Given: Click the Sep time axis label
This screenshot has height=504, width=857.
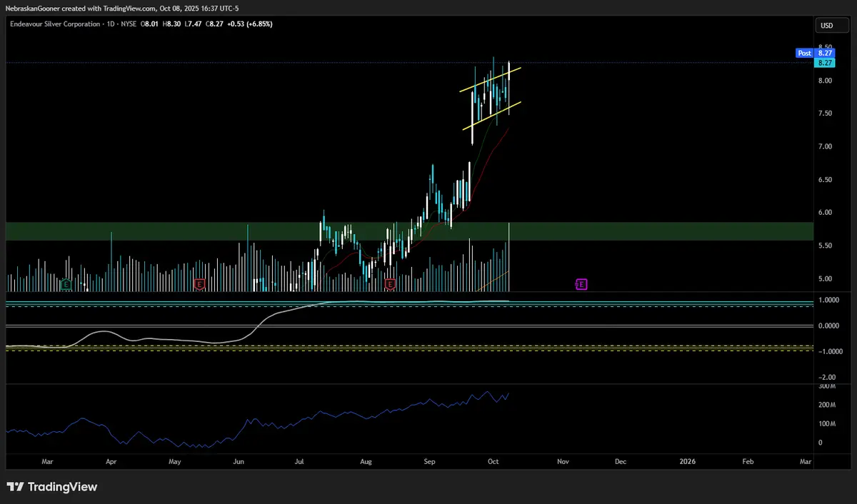Looking at the screenshot, I should coord(429,462).
